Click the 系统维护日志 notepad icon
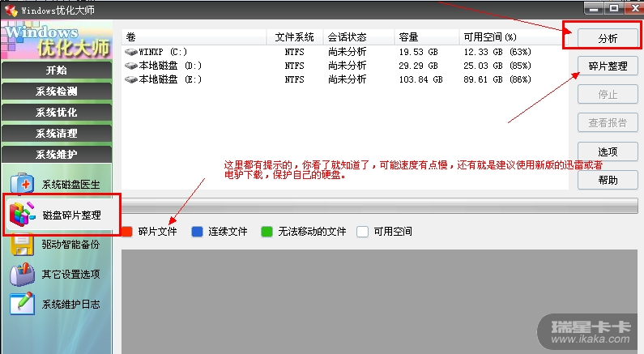The width and height of the screenshot is (644, 354). tap(22, 304)
